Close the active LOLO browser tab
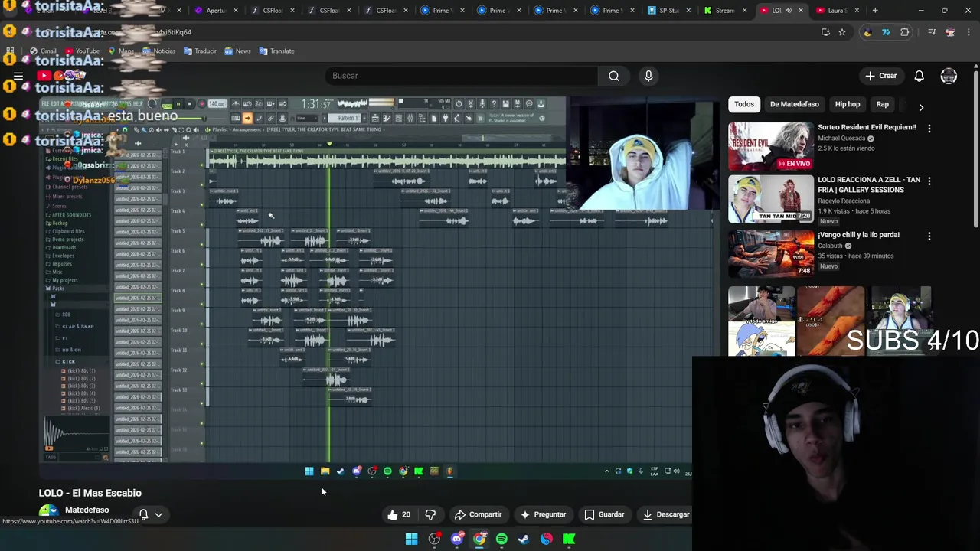980x551 pixels. pyautogui.click(x=801, y=10)
